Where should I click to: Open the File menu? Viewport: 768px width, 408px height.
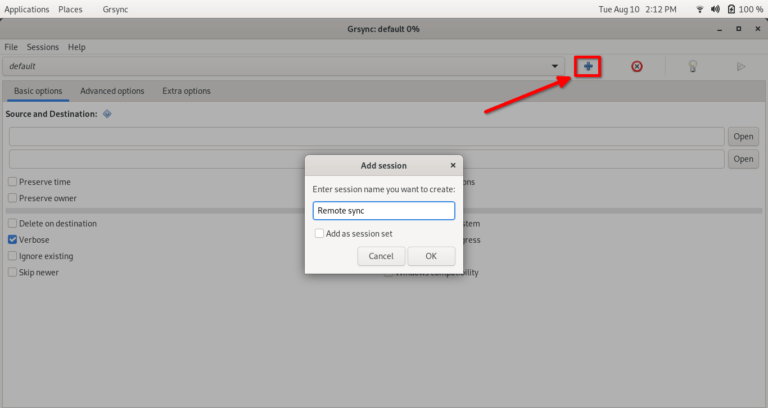(11, 47)
